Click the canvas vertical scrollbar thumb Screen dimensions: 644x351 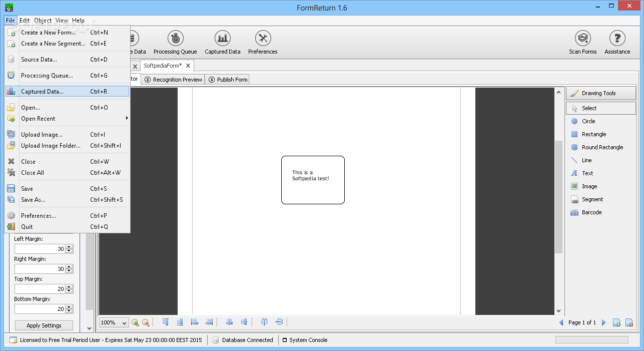[558, 197]
